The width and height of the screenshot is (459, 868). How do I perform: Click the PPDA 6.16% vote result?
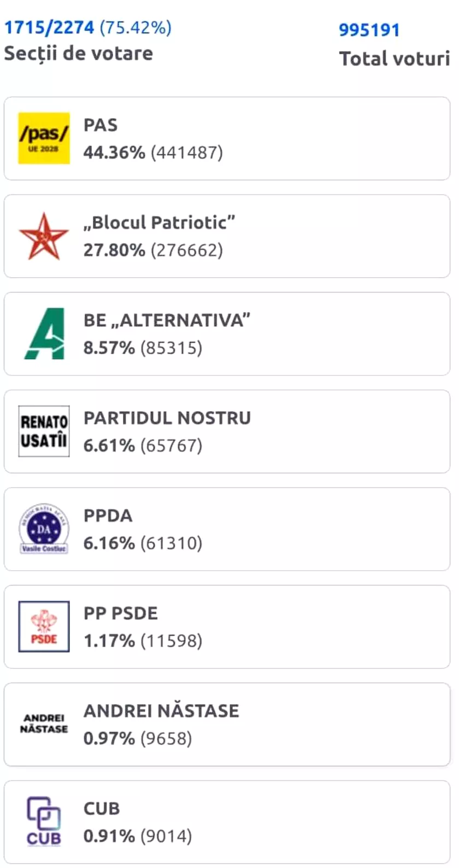pyautogui.click(x=143, y=543)
